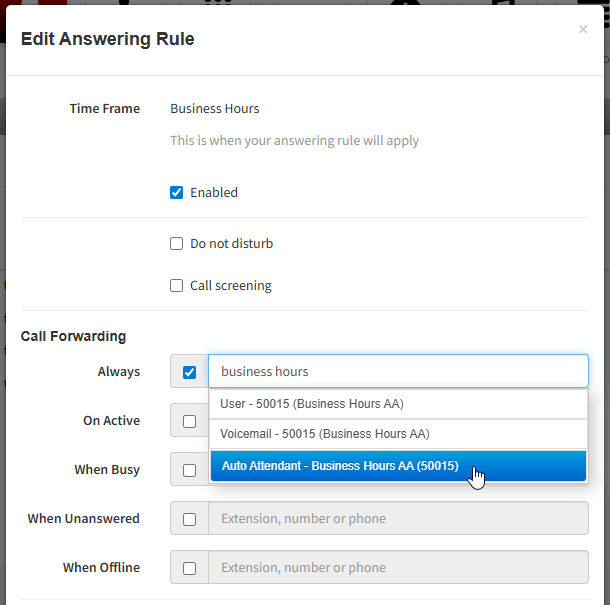Focus the When Unanswered extension field

(x=398, y=518)
